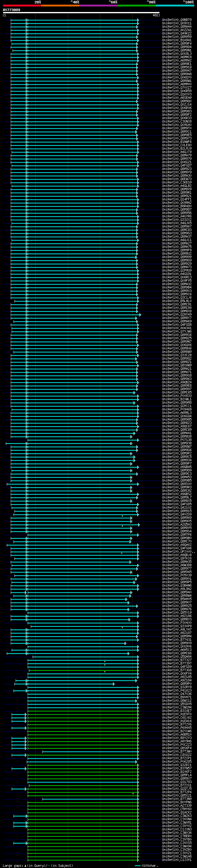This screenshot has height=868, width=197.
Task: Open hit UniRef100_Q09X11
Action: pyautogui.click(x=177, y=23)
